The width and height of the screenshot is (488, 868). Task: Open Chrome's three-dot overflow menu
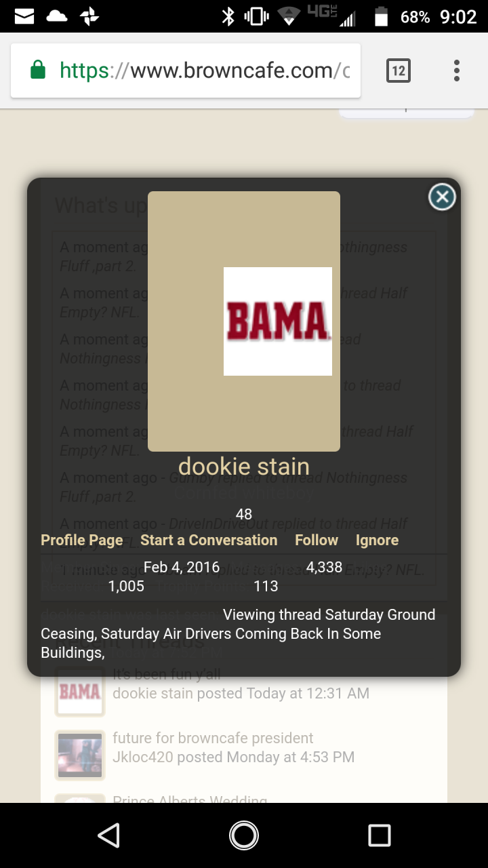pyautogui.click(x=457, y=71)
